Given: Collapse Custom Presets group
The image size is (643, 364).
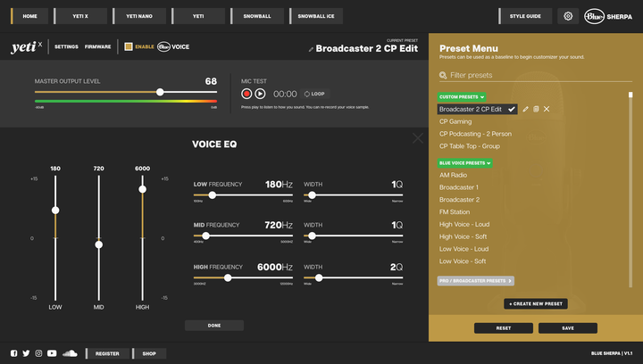Looking at the screenshot, I should [462, 97].
